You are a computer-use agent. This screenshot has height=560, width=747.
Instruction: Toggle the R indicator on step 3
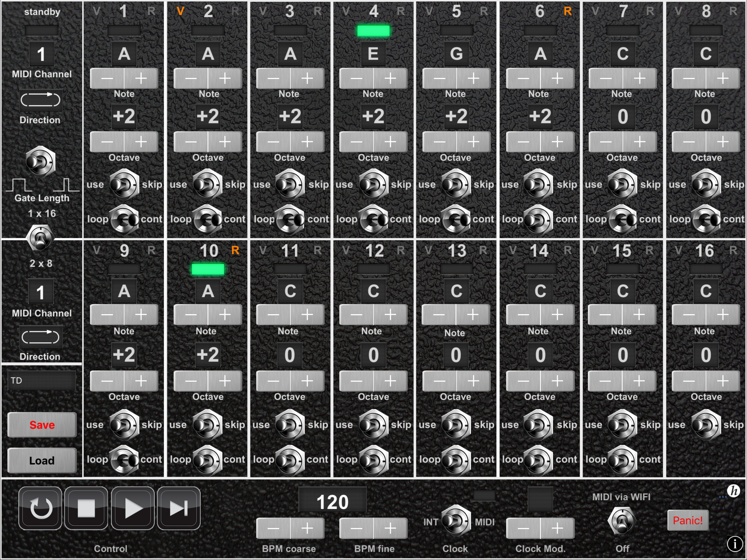click(x=317, y=11)
